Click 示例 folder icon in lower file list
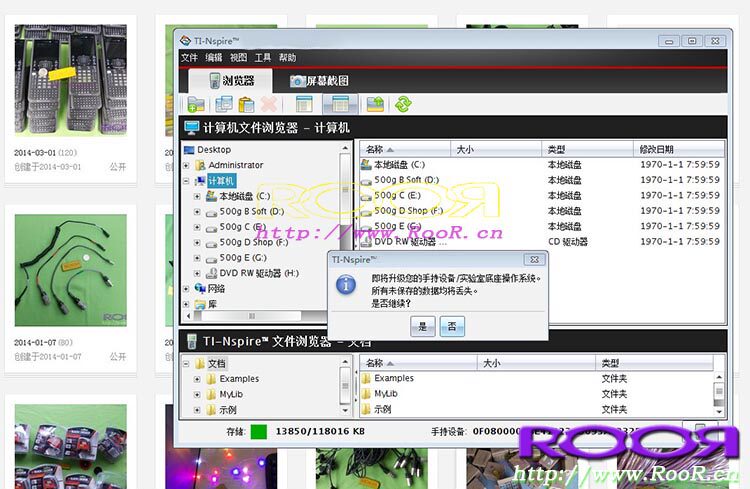The height and width of the screenshot is (489, 750). point(366,409)
